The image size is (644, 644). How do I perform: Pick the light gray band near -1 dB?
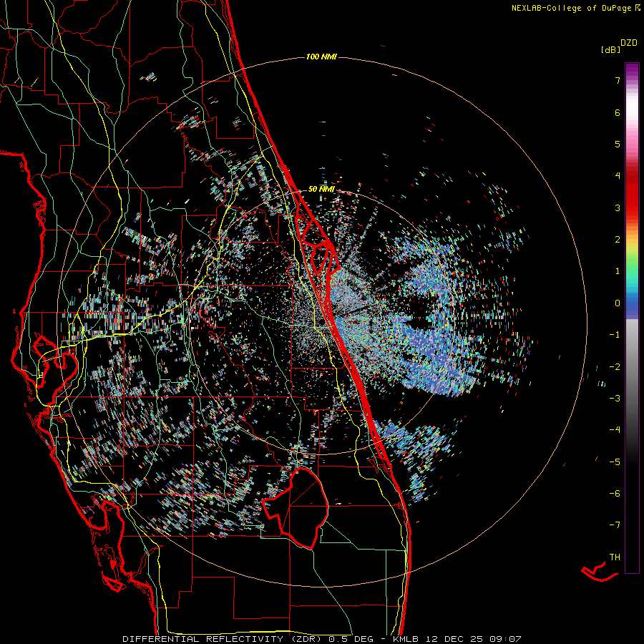632,335
